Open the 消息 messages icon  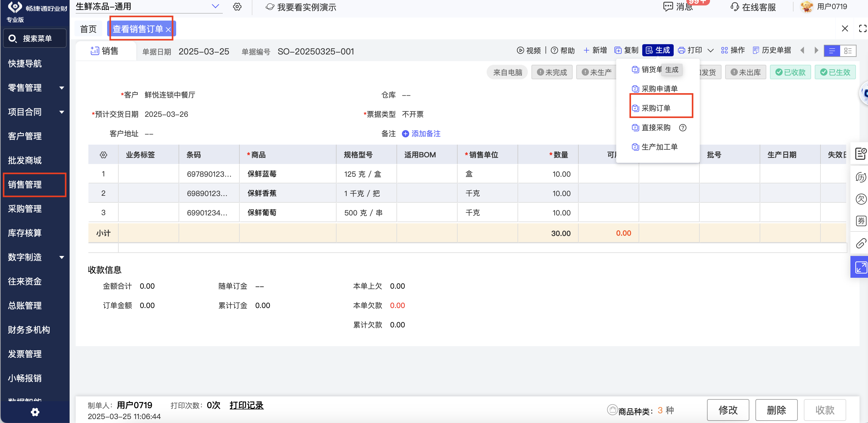[678, 7]
